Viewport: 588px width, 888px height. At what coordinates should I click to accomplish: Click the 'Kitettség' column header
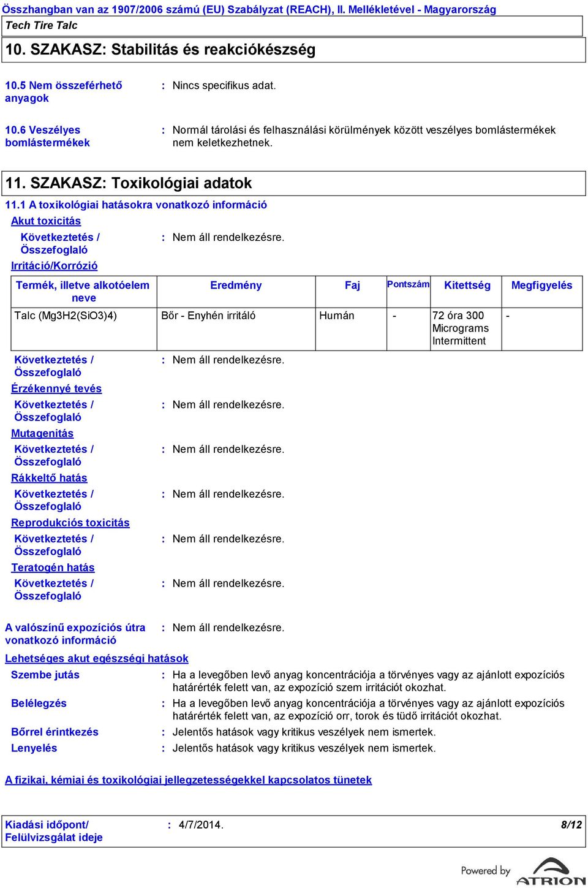pos(467,285)
